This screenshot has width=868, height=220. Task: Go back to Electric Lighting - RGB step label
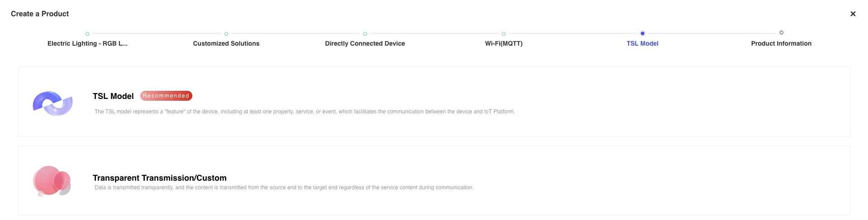(x=87, y=43)
